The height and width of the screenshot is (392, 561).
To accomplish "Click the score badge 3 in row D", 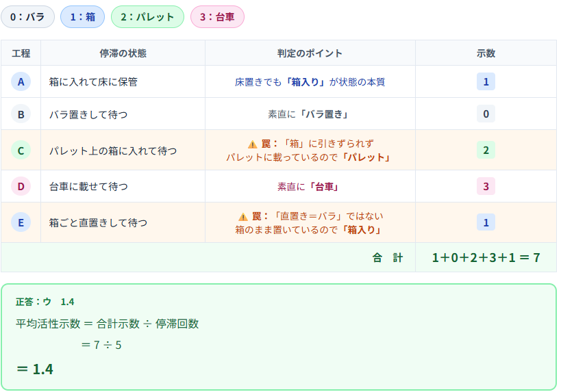I will tap(486, 186).
